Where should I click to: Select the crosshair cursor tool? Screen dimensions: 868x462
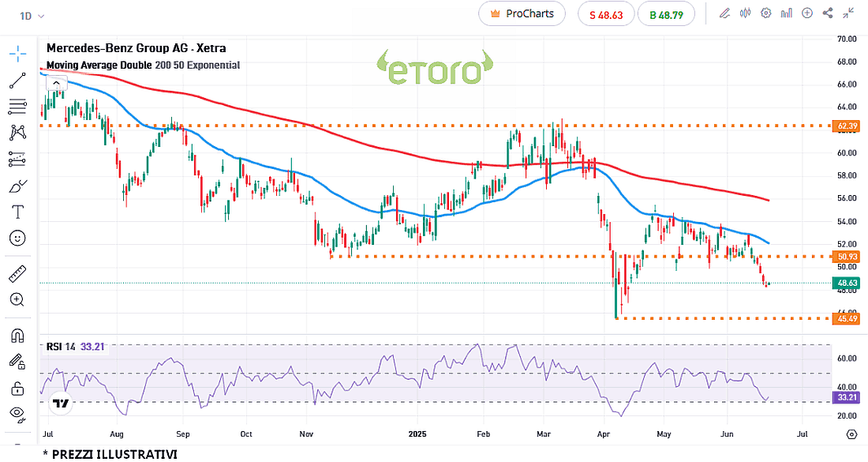pyautogui.click(x=18, y=54)
